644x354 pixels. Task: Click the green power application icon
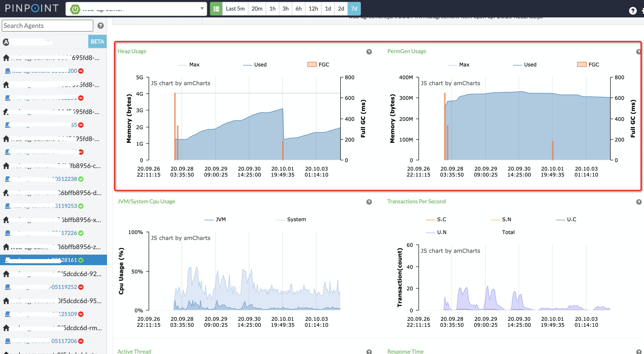[x=75, y=9]
